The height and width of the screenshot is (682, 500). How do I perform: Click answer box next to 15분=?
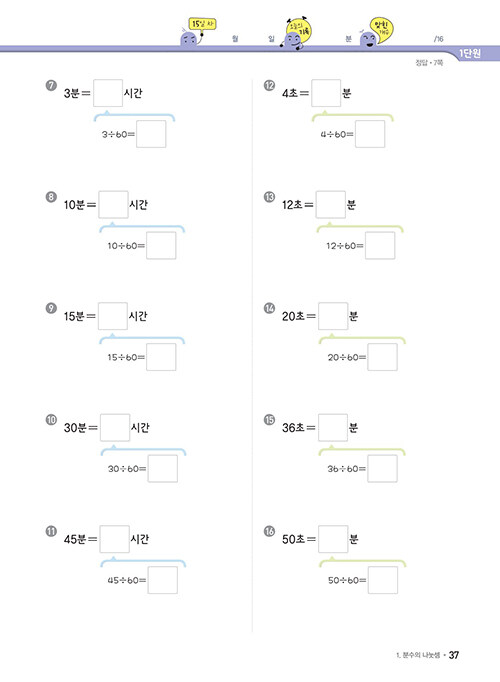point(113,316)
